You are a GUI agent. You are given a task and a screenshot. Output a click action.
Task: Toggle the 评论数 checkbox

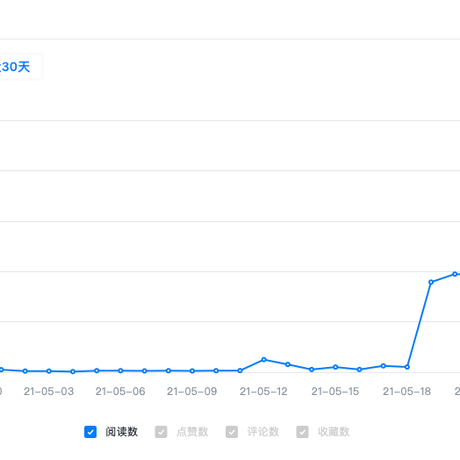click(232, 432)
